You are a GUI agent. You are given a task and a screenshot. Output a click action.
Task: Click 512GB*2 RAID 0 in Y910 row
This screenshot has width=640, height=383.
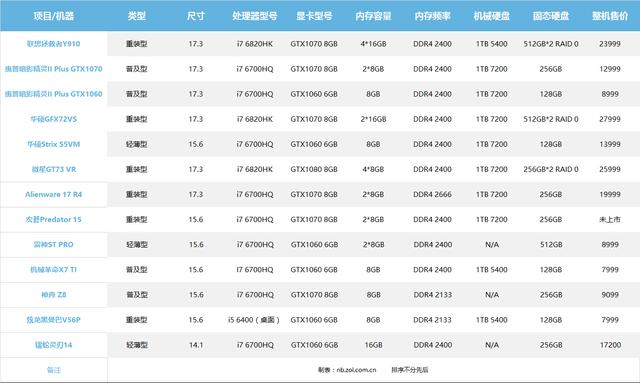(551, 44)
